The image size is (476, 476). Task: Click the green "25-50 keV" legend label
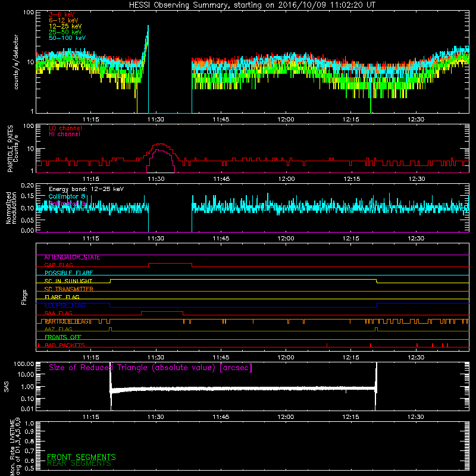65,32
